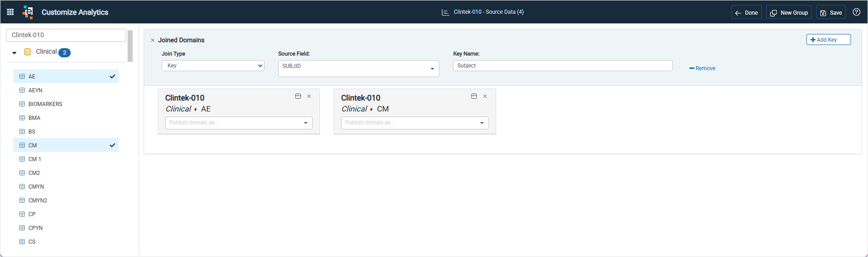The width and height of the screenshot is (868, 257).
Task: Click the elluminate logo icon
Action: coord(28,12)
